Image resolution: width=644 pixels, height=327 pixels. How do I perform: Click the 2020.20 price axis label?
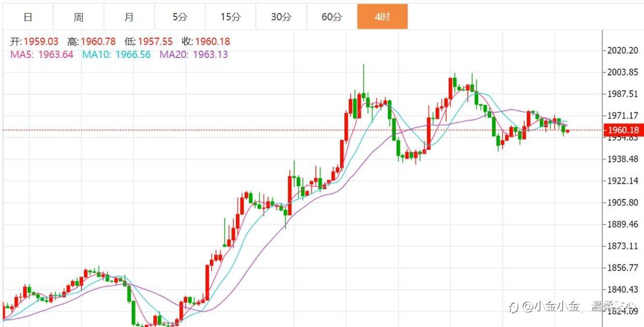[624, 50]
